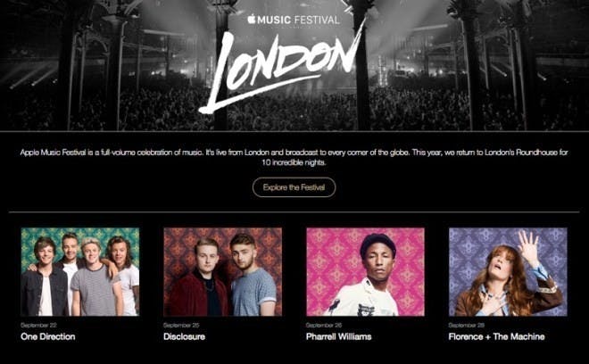Viewport: 589px width, 364px height.
Task: Select the Disclosure artist name
Action: (184, 336)
